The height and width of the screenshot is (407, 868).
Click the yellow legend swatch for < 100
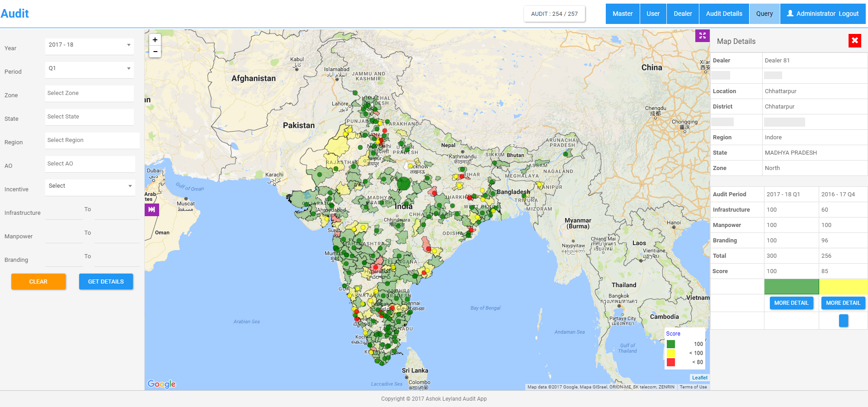671,353
